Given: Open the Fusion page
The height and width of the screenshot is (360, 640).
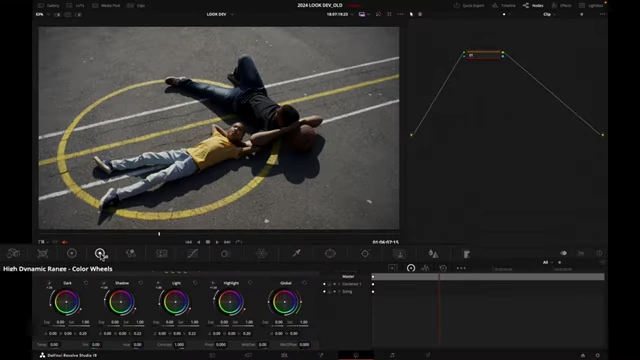Looking at the screenshot, I should click(x=320, y=355).
